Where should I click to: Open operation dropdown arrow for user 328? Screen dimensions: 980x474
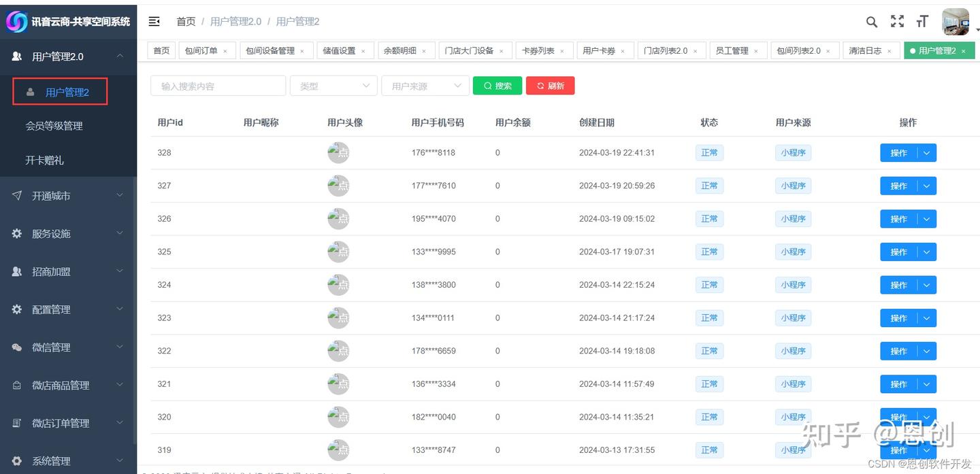click(x=927, y=153)
